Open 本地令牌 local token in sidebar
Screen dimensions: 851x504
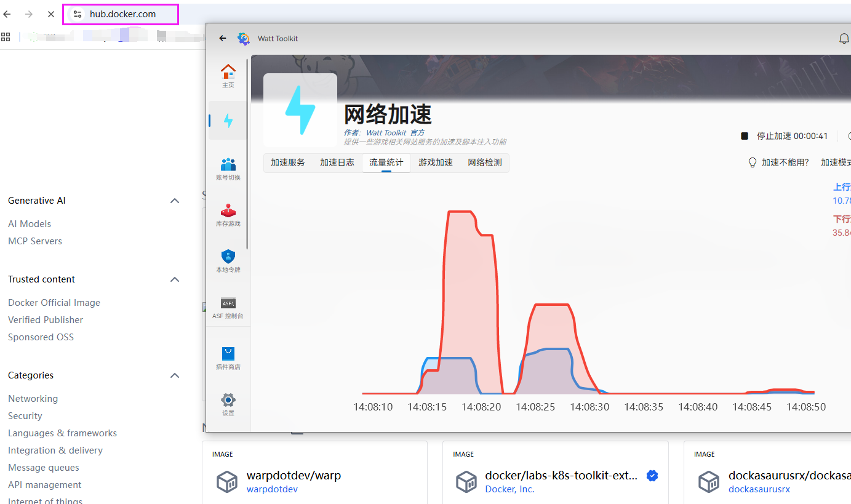click(x=228, y=261)
